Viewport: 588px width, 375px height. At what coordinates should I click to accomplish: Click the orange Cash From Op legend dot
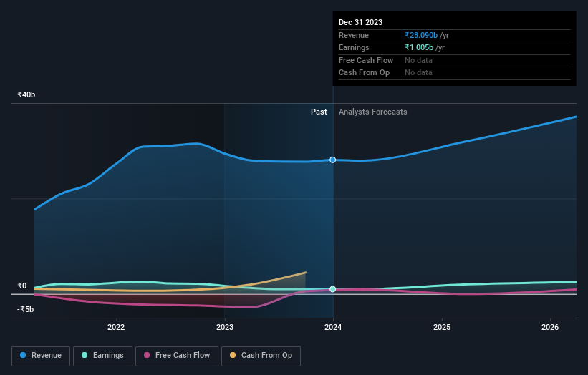pyautogui.click(x=233, y=355)
